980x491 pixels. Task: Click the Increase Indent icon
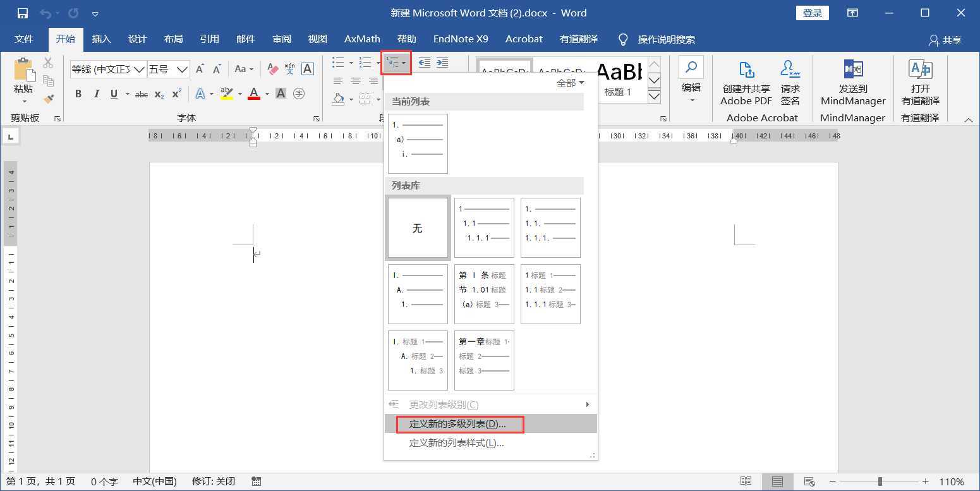(442, 63)
